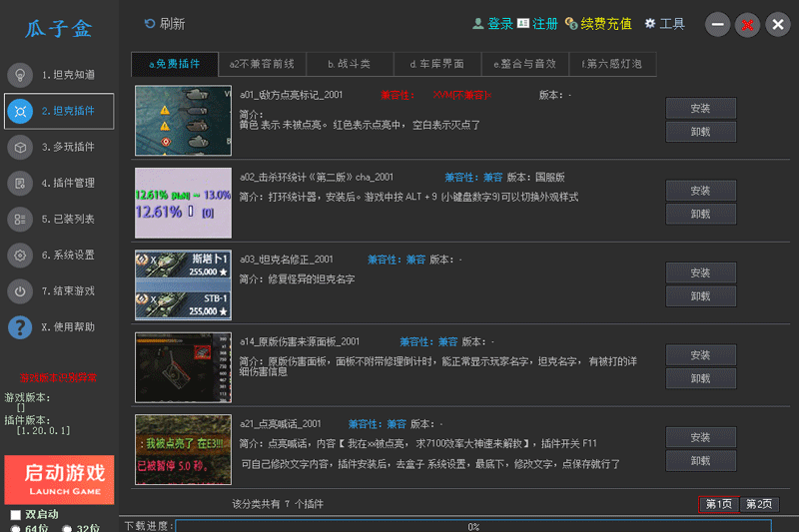Uninstall the a02_击杀环统计 plugin
The width and height of the screenshot is (799, 532).
point(701,214)
